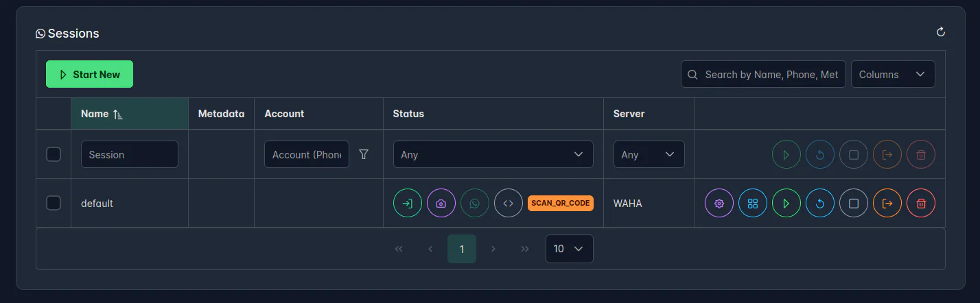Click the login icon for default session

pyautogui.click(x=407, y=203)
